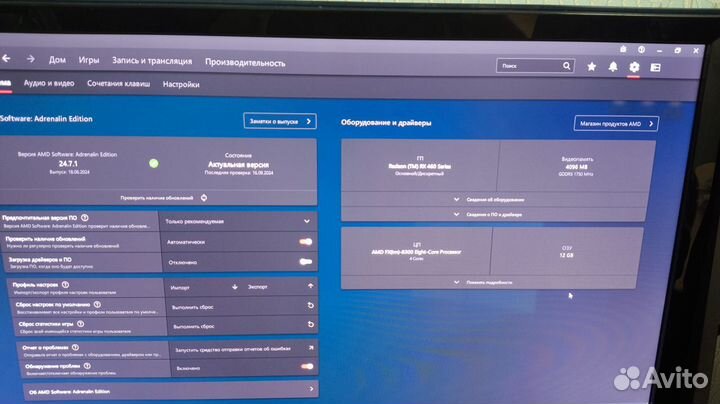The height and width of the screenshot is (404, 720).
Task: Open notifications via the bell icon
Action: click(613, 67)
